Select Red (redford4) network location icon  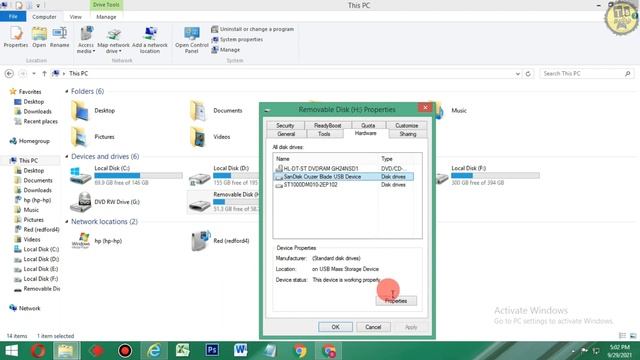pos(200,241)
